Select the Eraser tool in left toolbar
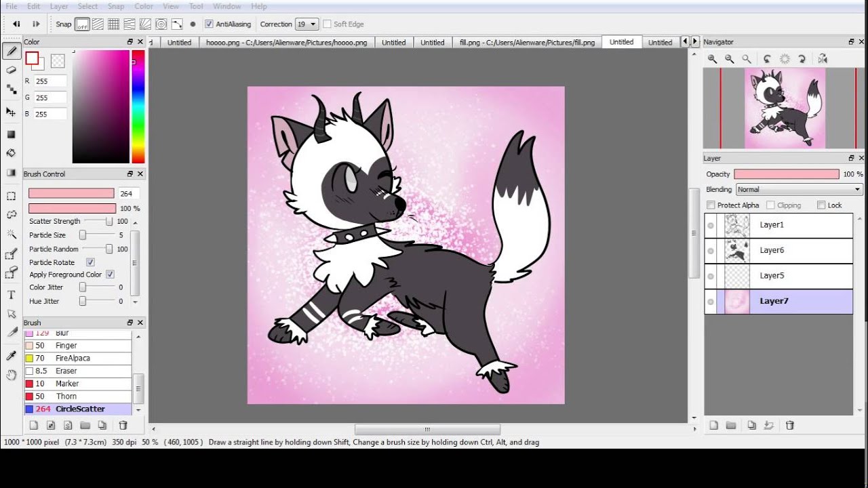Viewport: 868px width, 488px height. 11,70
